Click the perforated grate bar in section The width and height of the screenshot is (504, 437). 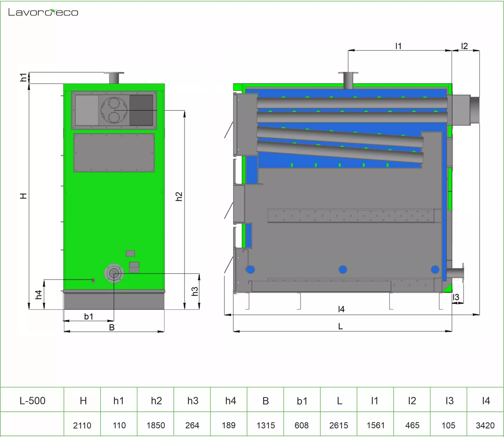click(x=351, y=216)
